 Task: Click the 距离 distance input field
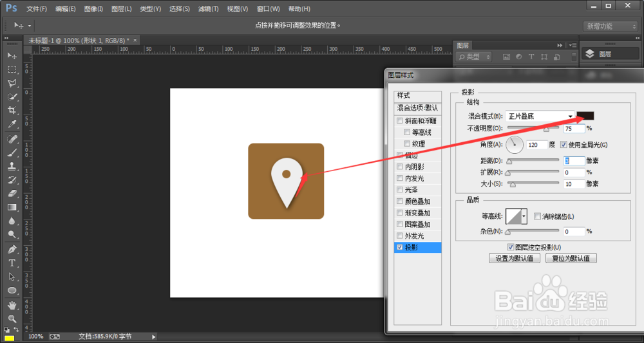pyautogui.click(x=574, y=162)
